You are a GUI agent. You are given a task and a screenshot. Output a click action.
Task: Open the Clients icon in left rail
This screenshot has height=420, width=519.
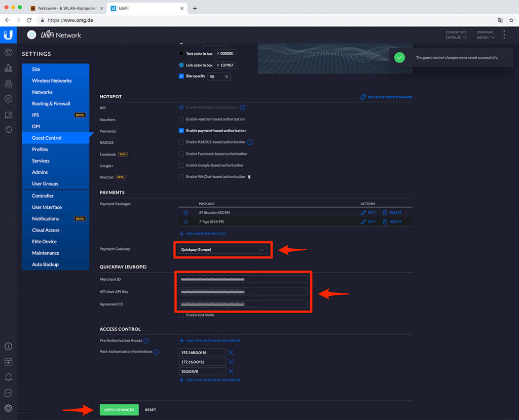pyautogui.click(x=8, y=115)
